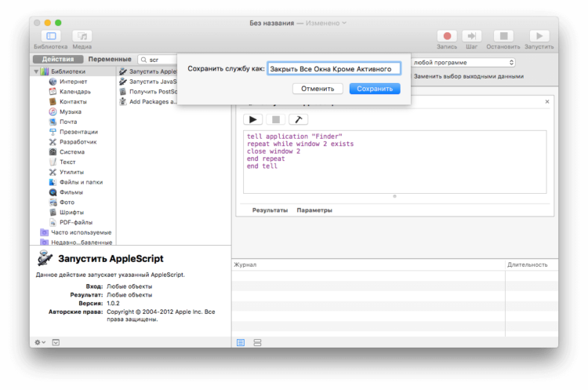Open the Media browser icon

82,36
